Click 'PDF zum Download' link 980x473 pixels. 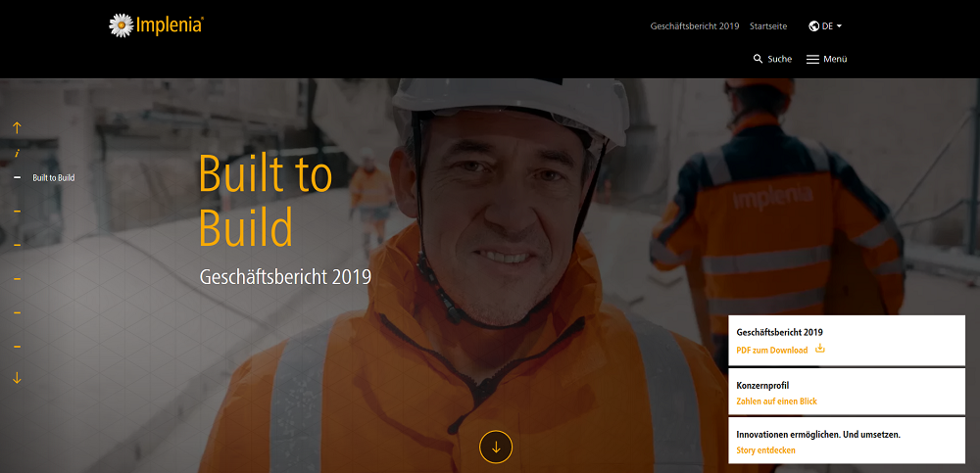[x=772, y=350]
